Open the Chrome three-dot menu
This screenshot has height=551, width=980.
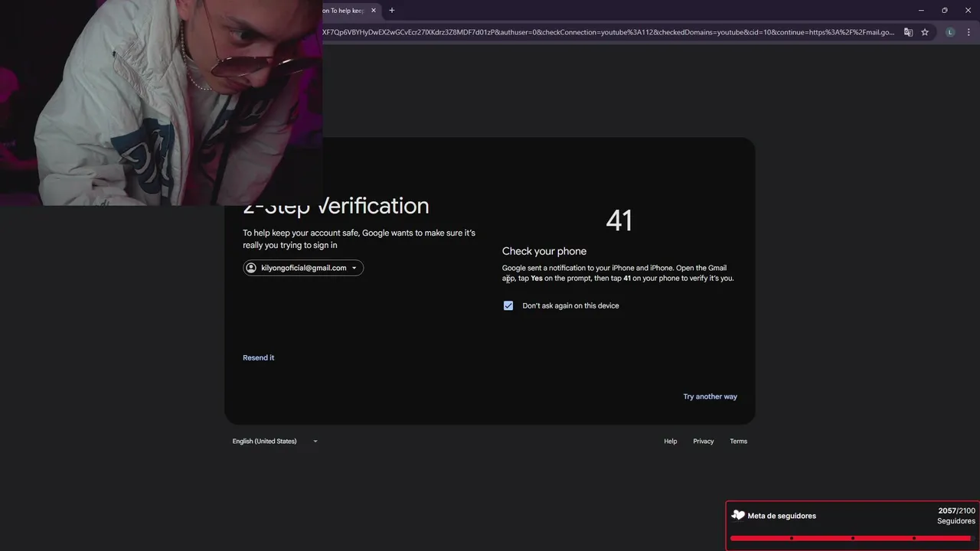pos(969,32)
